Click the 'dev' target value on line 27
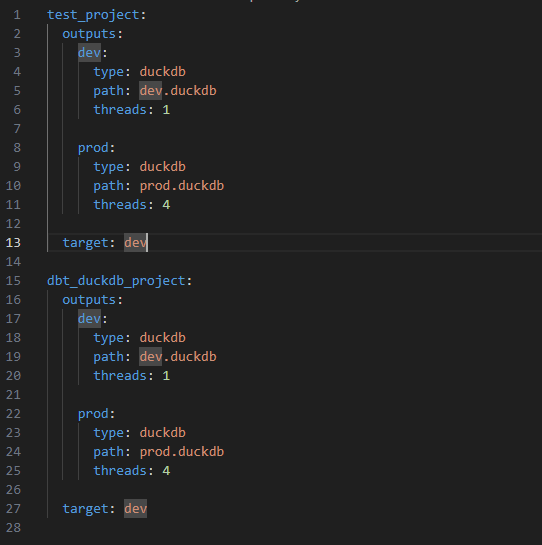 click(x=136, y=509)
